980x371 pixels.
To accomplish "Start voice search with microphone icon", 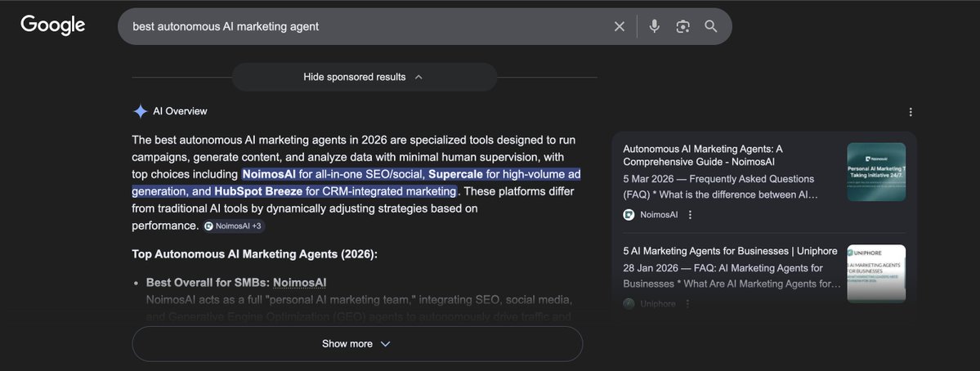I will pyautogui.click(x=654, y=26).
